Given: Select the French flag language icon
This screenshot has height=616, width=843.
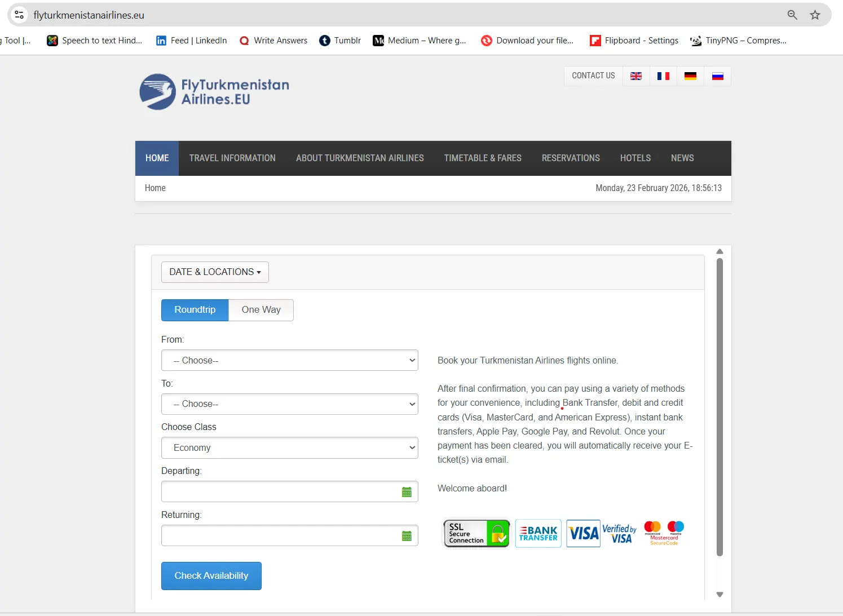Looking at the screenshot, I should (663, 76).
